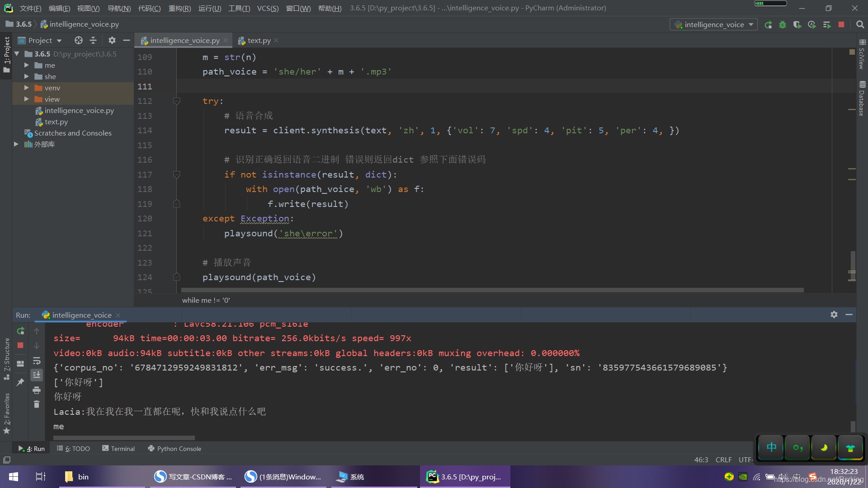Locate current file with scroll-from-source icon
The image size is (868, 488).
[x=79, y=40]
